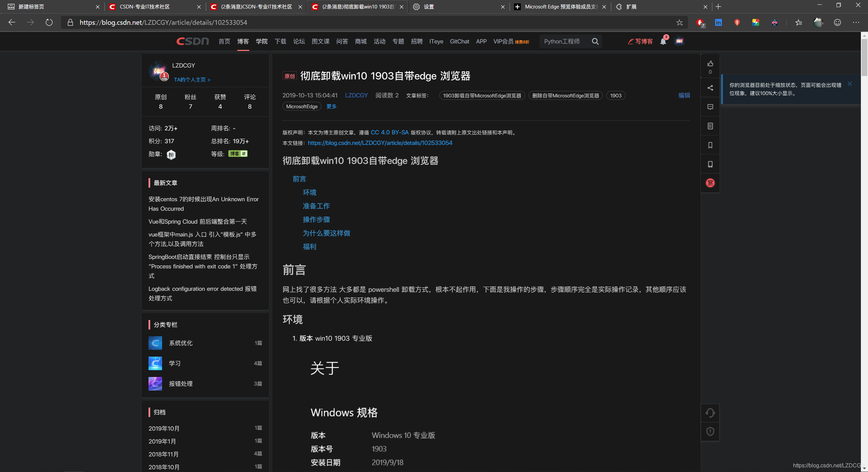Open article Vue和Spring Cloud 前后端整合第一天
This screenshot has width=868, height=472.
tap(197, 222)
